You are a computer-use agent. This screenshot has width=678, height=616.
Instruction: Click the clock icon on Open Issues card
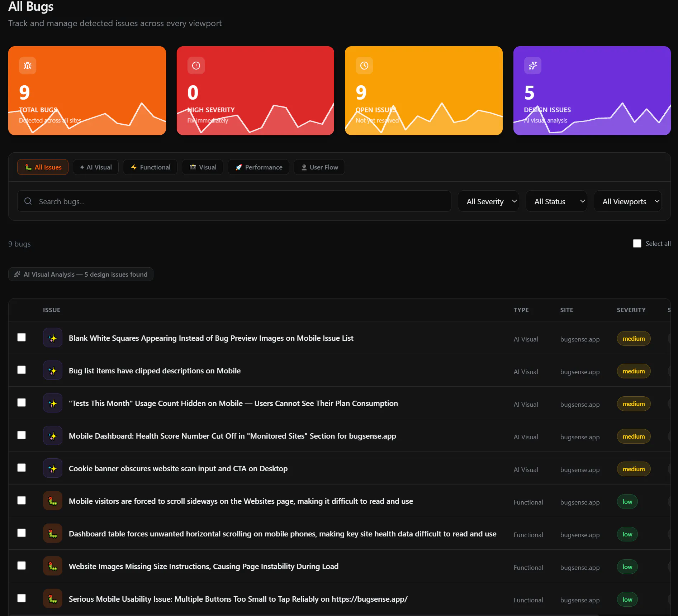[x=364, y=66]
